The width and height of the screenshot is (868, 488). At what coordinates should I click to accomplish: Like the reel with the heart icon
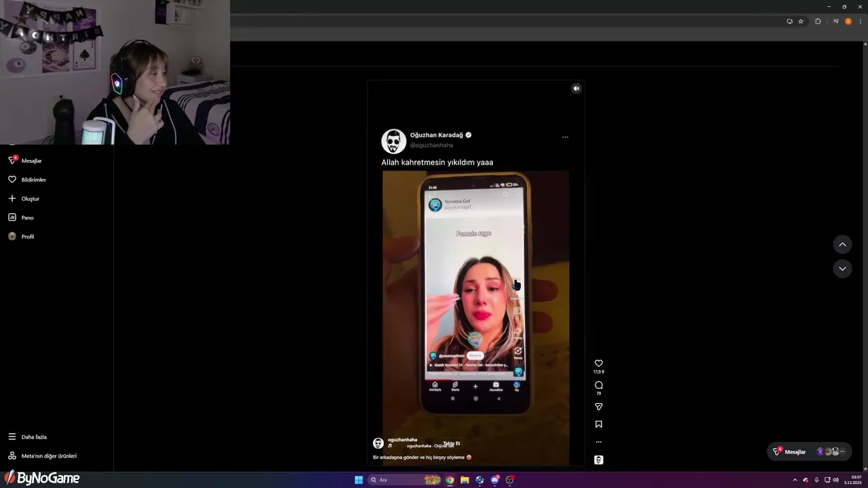[x=599, y=363]
